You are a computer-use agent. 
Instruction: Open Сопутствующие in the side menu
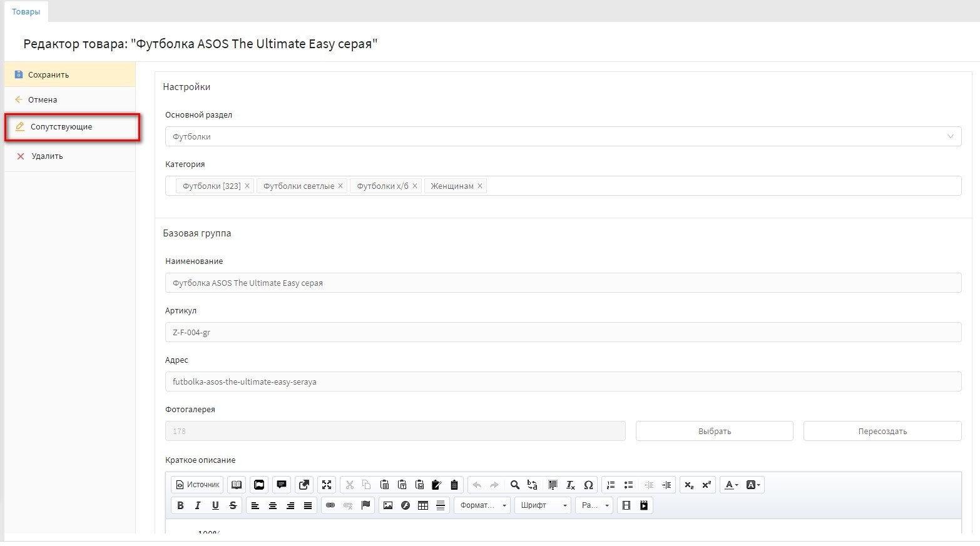[61, 127]
